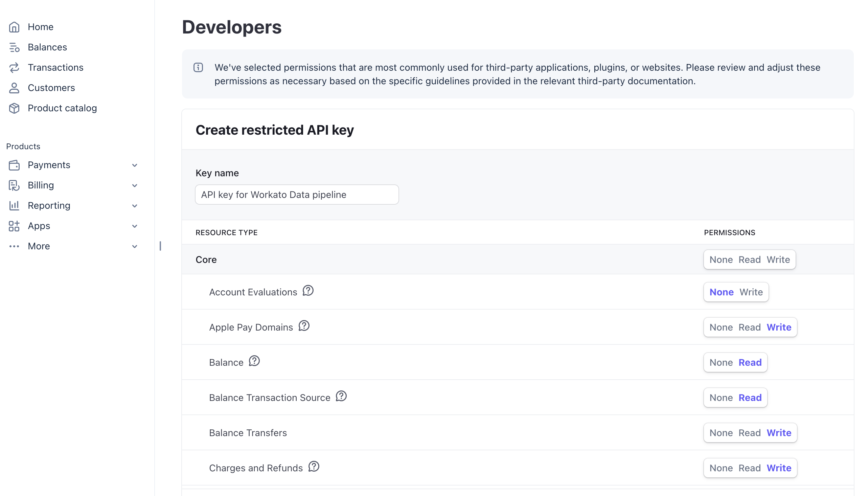Go to Home page
This screenshot has height=496, width=868.
(41, 27)
